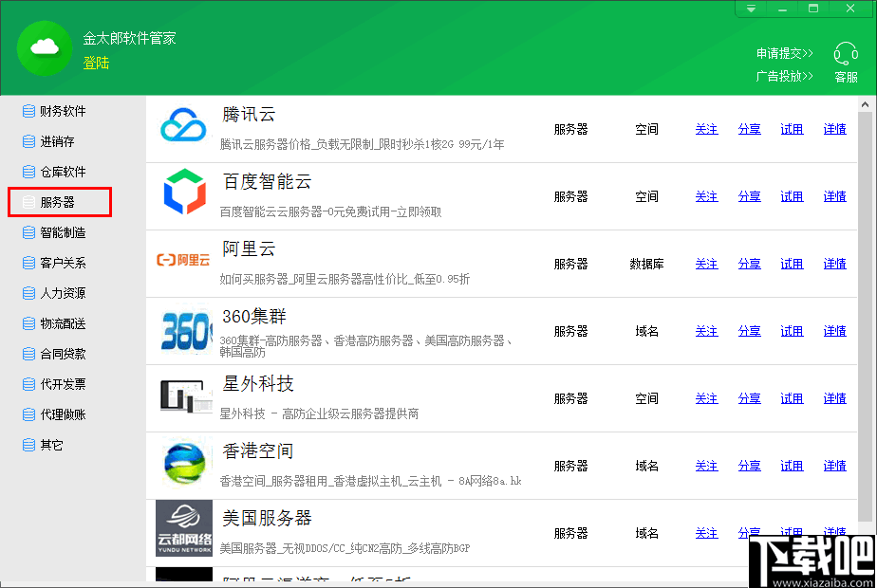Image resolution: width=877 pixels, height=588 pixels.
Task: Click 分享 for 360集群
Action: 749,331
